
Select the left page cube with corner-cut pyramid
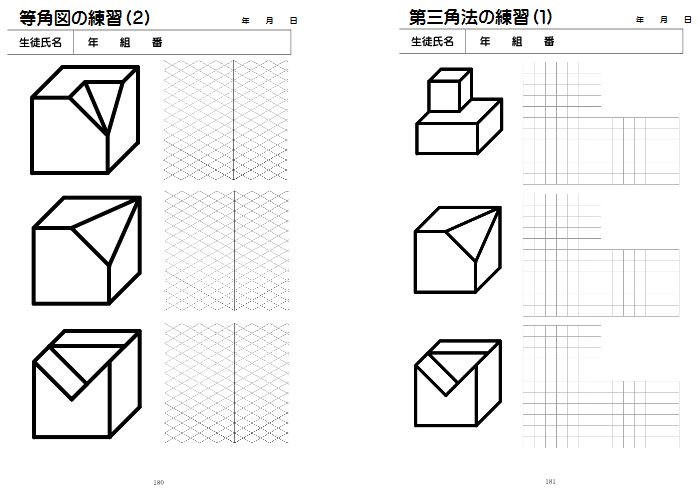point(87,250)
